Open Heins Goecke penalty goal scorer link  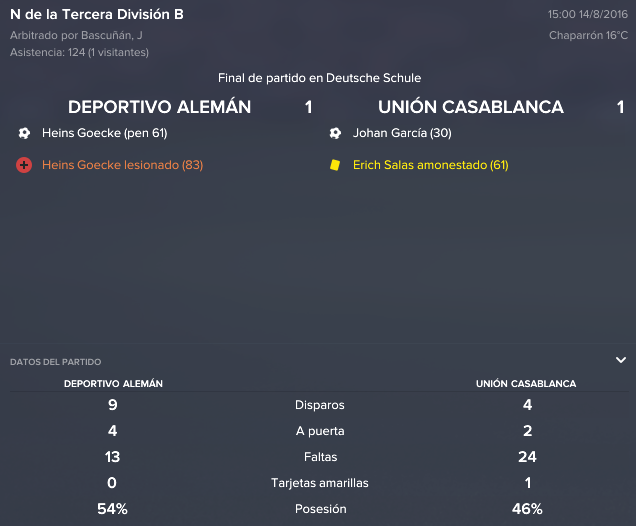click(x=105, y=133)
